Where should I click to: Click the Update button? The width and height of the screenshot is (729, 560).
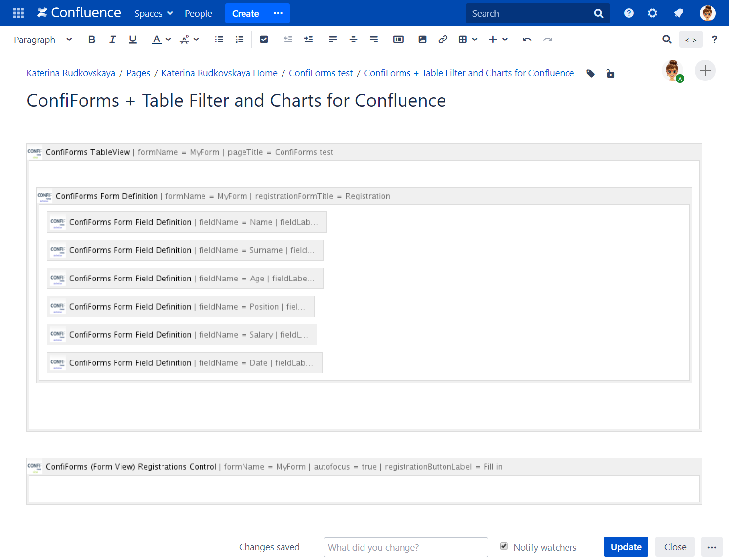(626, 547)
